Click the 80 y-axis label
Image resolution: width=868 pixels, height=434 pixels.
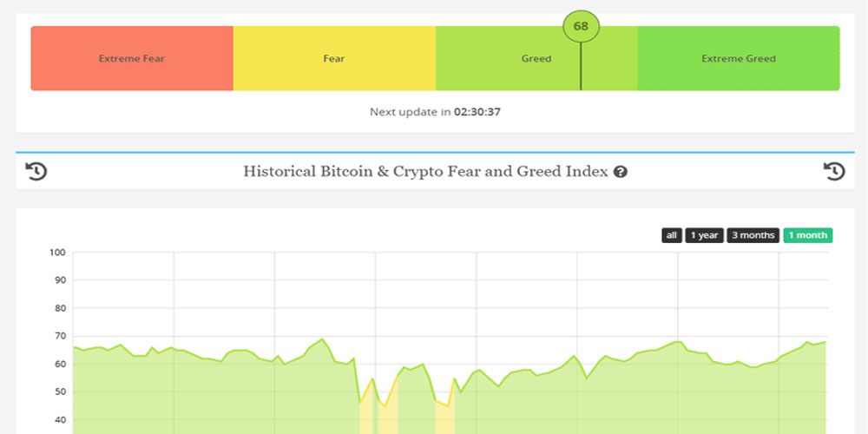coord(60,308)
